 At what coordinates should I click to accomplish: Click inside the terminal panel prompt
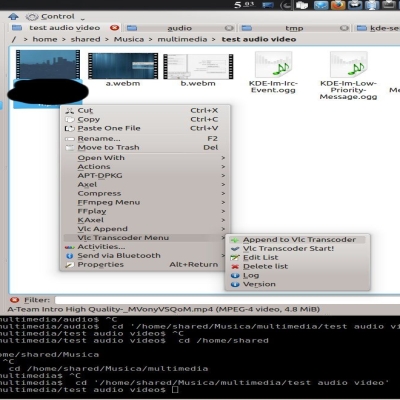point(175,390)
